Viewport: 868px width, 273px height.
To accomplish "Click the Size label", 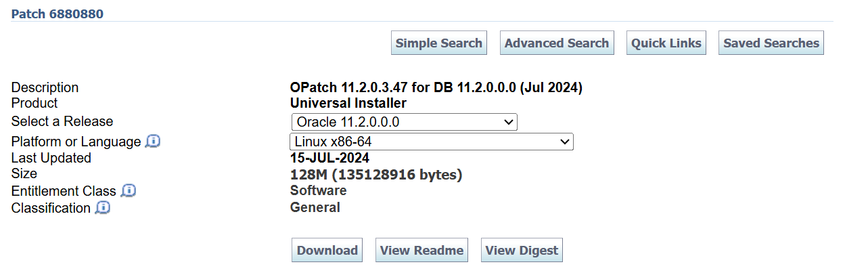I will (x=24, y=174).
